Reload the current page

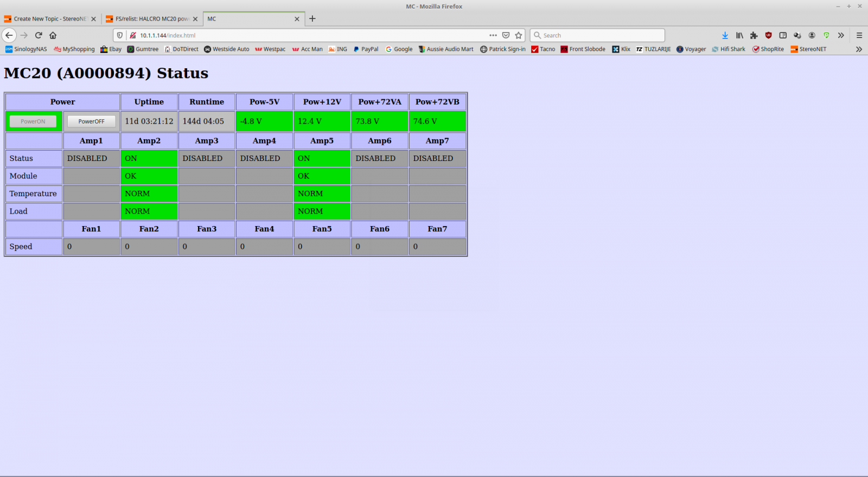coord(39,35)
